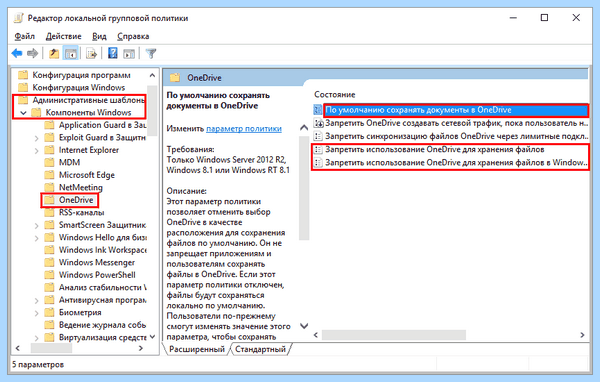
Task: Click the Состояние column header
Action: [x=335, y=95]
